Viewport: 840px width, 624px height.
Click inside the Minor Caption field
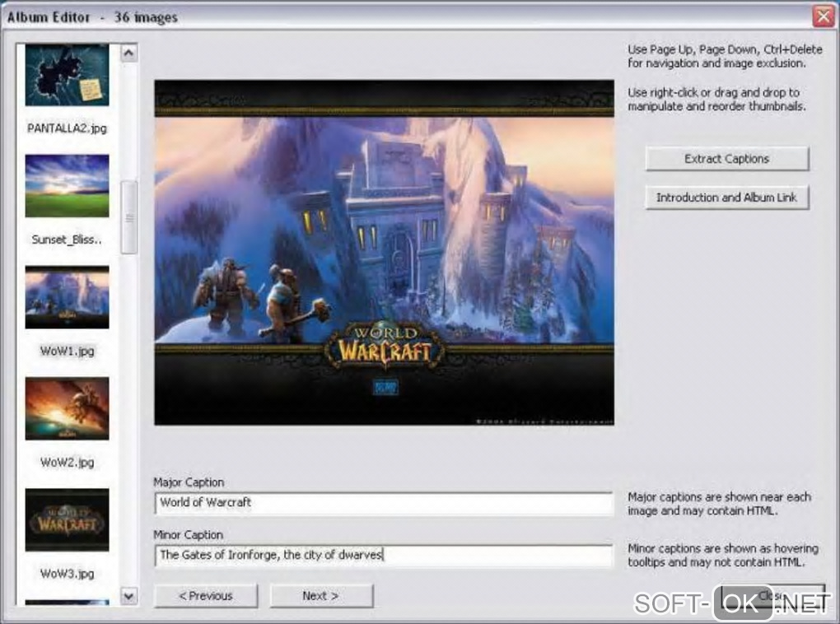pos(384,556)
